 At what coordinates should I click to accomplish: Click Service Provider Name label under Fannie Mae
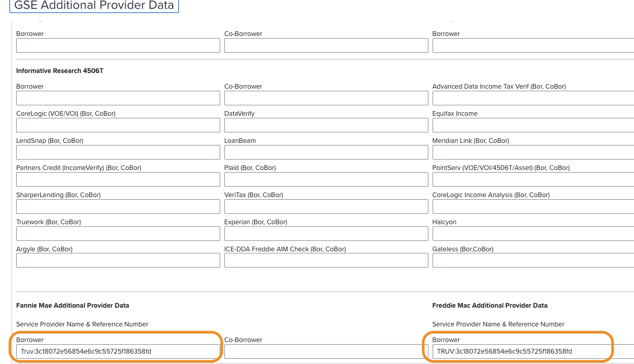[82, 324]
